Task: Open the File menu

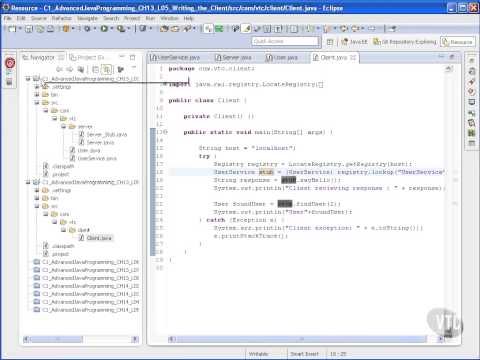Action: (8, 18)
